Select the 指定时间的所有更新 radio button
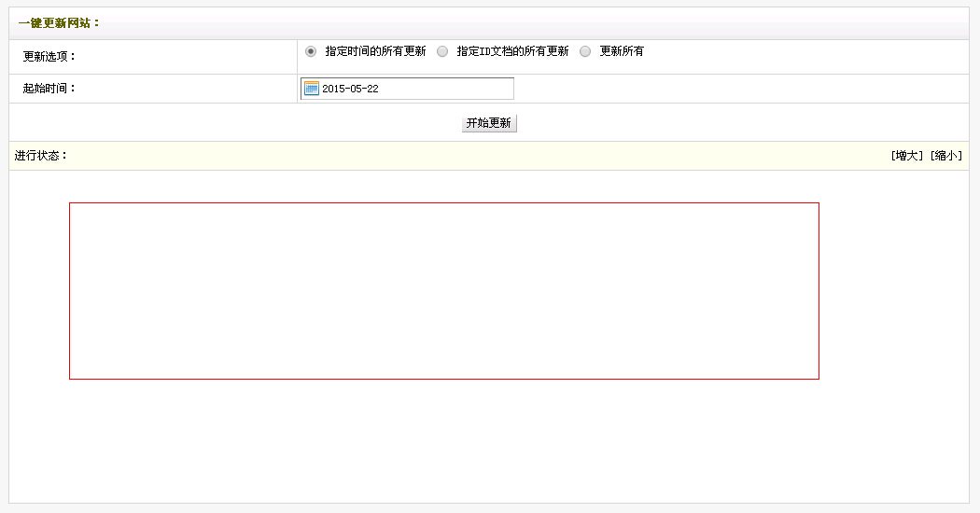980x513 pixels. tap(311, 51)
